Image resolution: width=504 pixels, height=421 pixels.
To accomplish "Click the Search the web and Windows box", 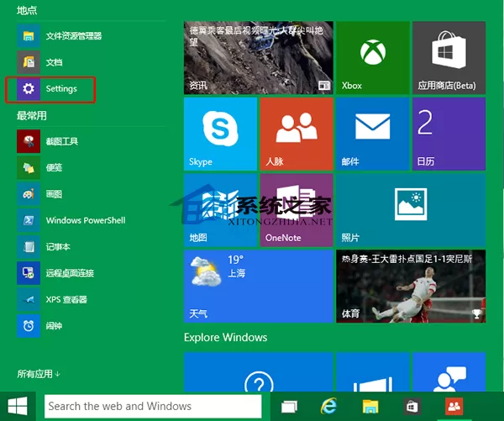I will point(153,406).
